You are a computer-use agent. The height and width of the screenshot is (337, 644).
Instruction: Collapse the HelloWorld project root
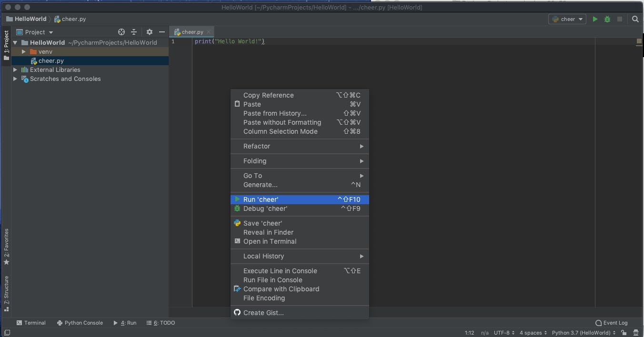pyautogui.click(x=15, y=42)
